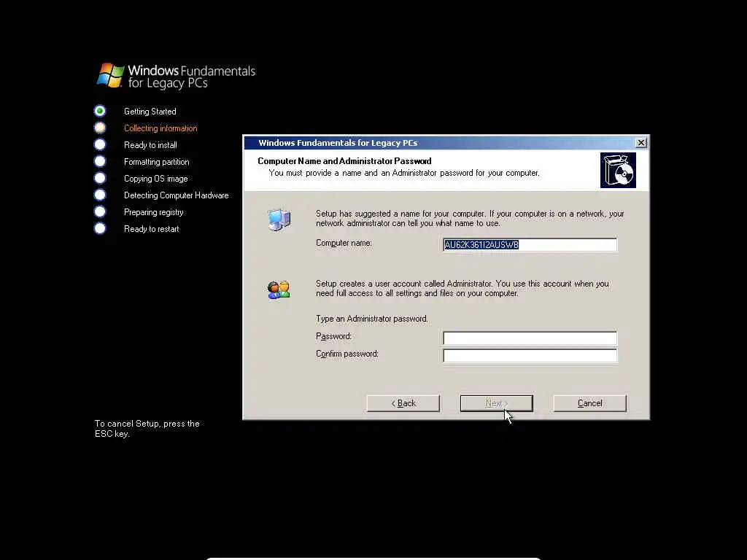Click the 'Getting Started' label

point(150,112)
